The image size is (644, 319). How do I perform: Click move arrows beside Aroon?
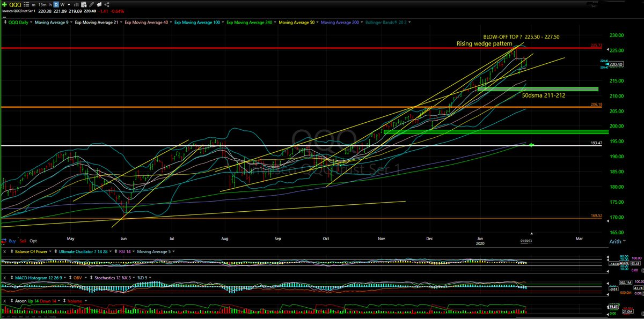12,301
